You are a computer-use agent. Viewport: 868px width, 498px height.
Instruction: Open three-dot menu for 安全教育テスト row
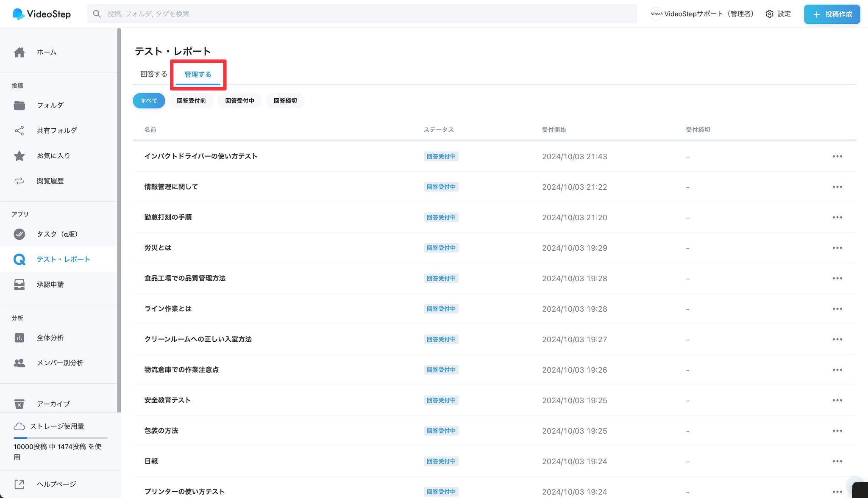(x=837, y=401)
